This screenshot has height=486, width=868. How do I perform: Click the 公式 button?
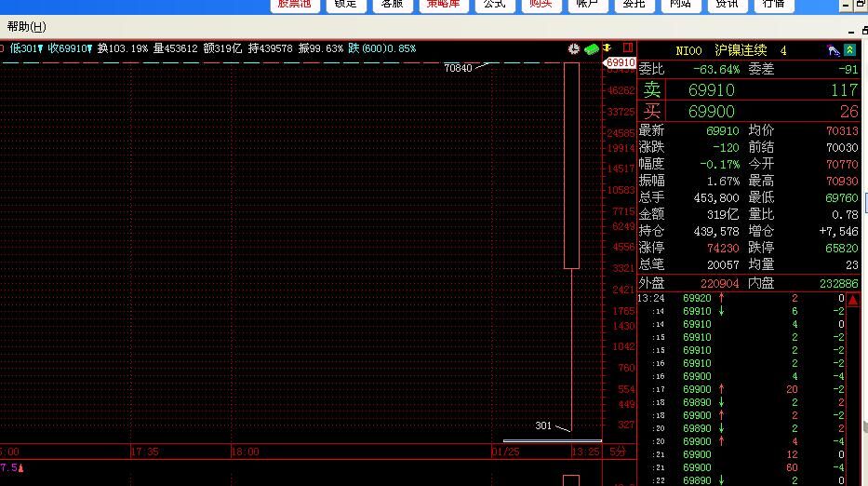(x=494, y=5)
